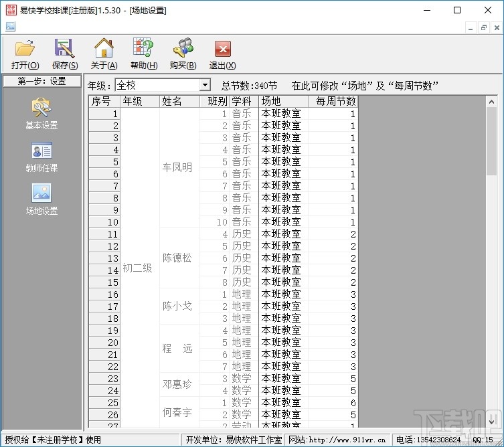This screenshot has width=504, height=447.
Task: Click the app logo in the title bar
Action: (11, 10)
